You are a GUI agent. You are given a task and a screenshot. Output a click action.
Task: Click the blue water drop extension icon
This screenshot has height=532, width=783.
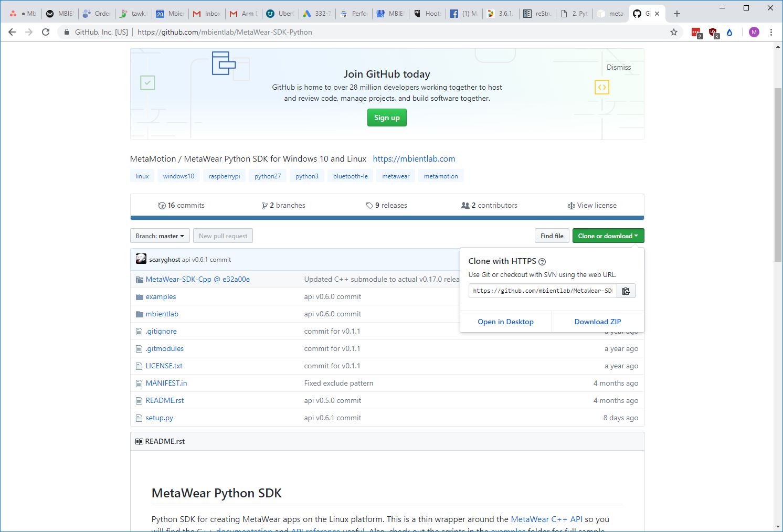pyautogui.click(x=729, y=33)
